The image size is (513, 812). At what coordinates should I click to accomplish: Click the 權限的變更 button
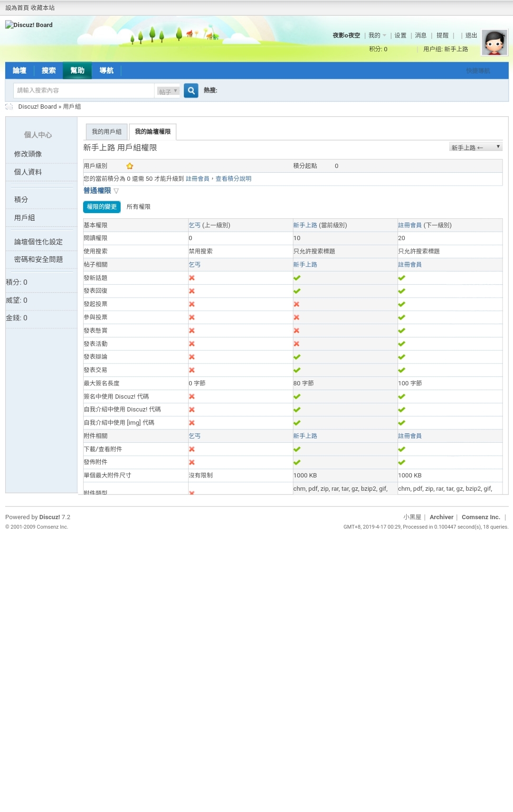click(x=102, y=207)
